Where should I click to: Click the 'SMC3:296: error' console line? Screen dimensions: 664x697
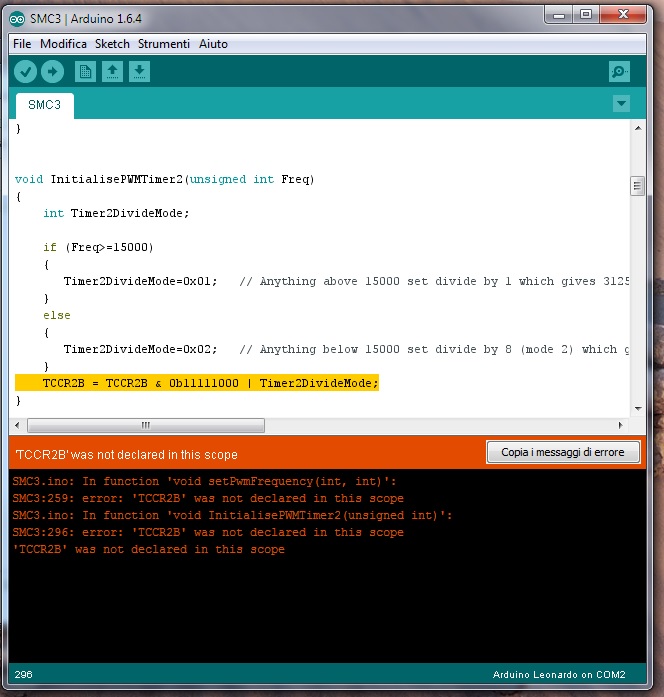tap(208, 533)
